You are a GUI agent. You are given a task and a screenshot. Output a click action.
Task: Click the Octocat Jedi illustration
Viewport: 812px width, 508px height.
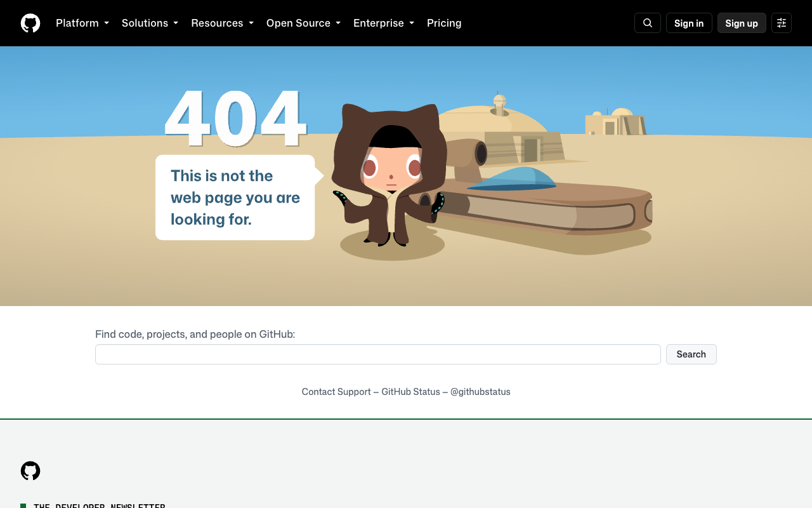pyautogui.click(x=390, y=175)
